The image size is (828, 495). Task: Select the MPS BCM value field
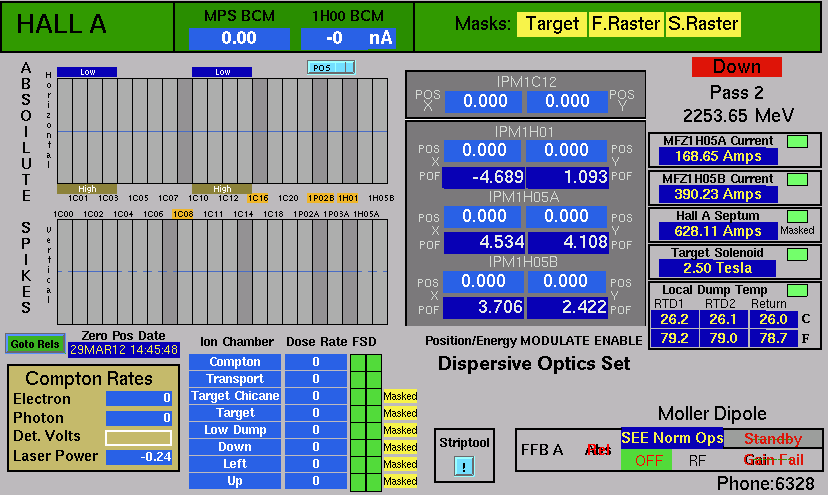tap(239, 39)
